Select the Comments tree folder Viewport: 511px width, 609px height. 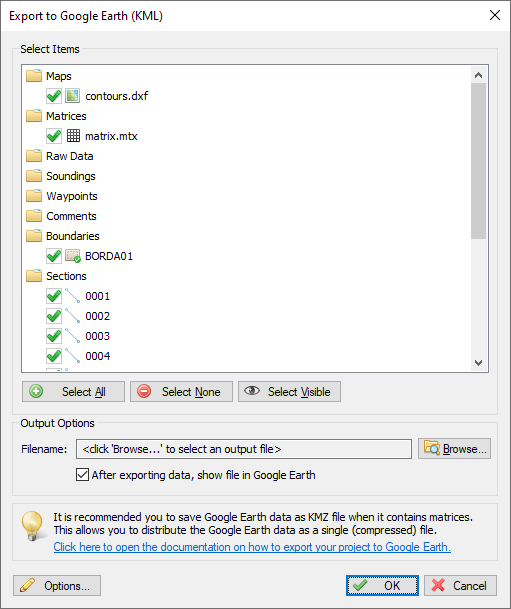point(71,216)
